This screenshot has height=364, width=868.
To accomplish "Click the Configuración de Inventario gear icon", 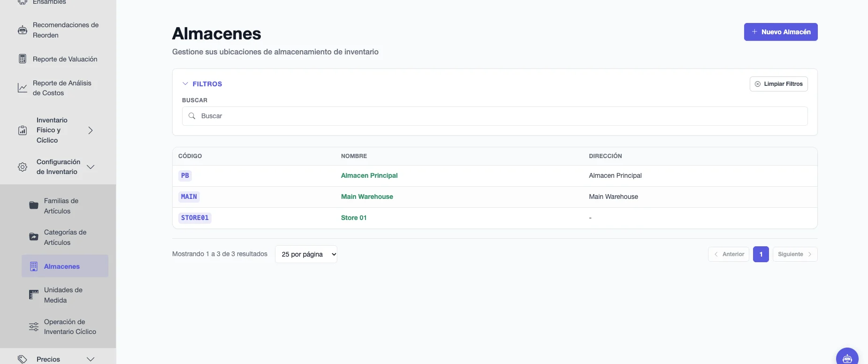I will (23, 167).
